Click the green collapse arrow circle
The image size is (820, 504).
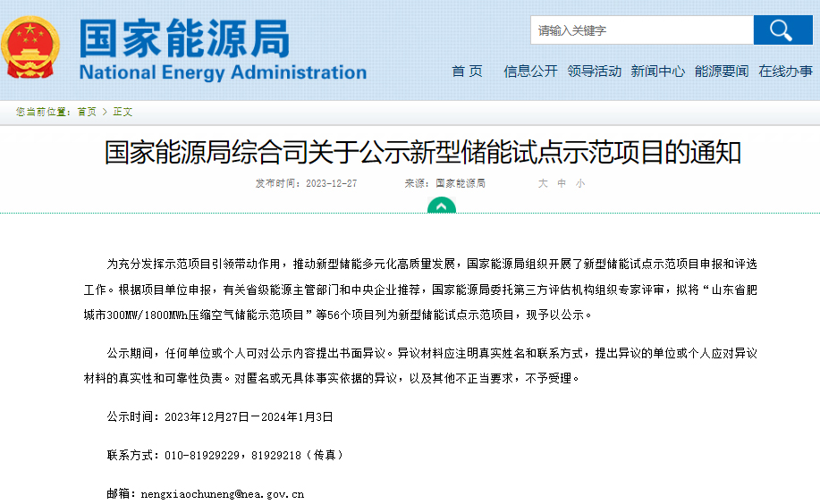[x=442, y=206]
